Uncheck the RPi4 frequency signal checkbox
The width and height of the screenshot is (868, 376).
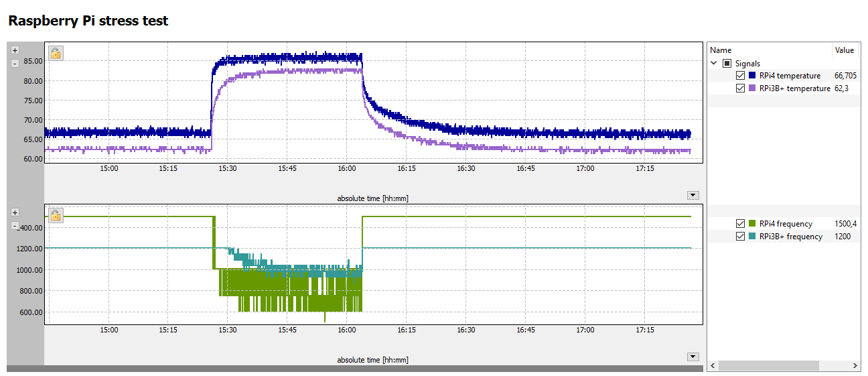pyautogui.click(x=740, y=224)
